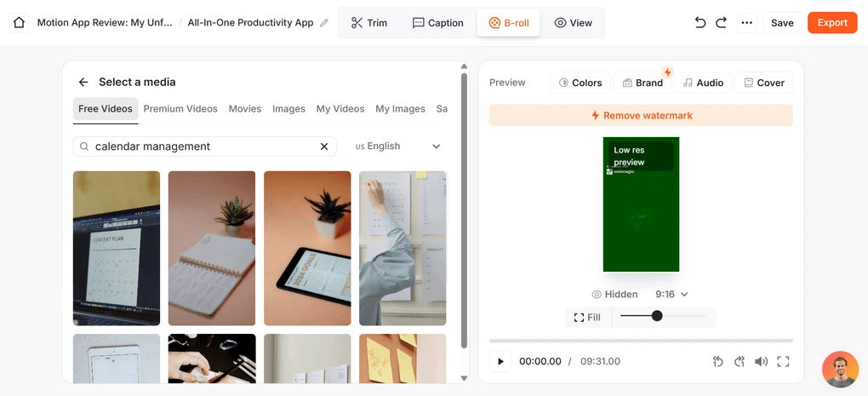Screen dimensions: 868x396
Task: Adjust the zoom slider handle
Action: point(657,316)
